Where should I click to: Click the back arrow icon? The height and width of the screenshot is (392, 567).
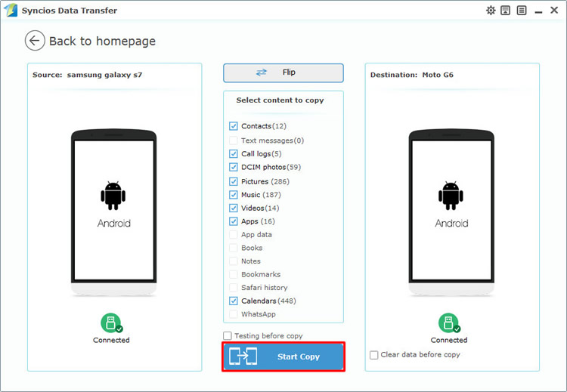point(35,41)
